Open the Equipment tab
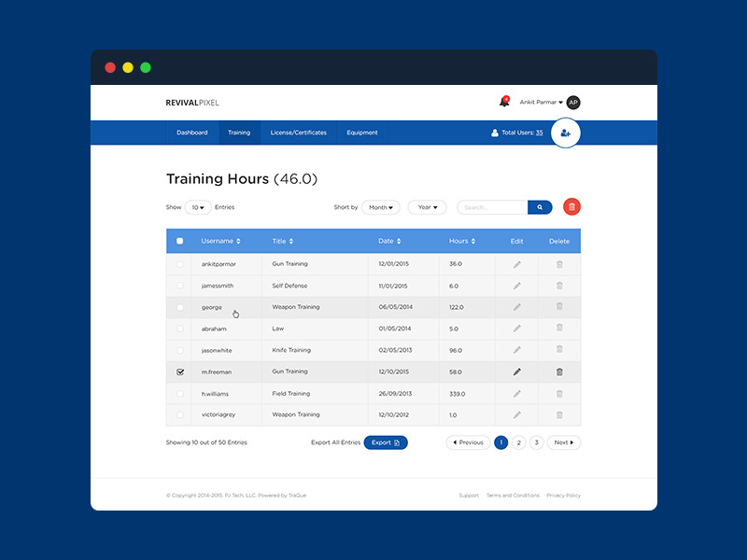The width and height of the screenshot is (747, 560). (x=362, y=133)
